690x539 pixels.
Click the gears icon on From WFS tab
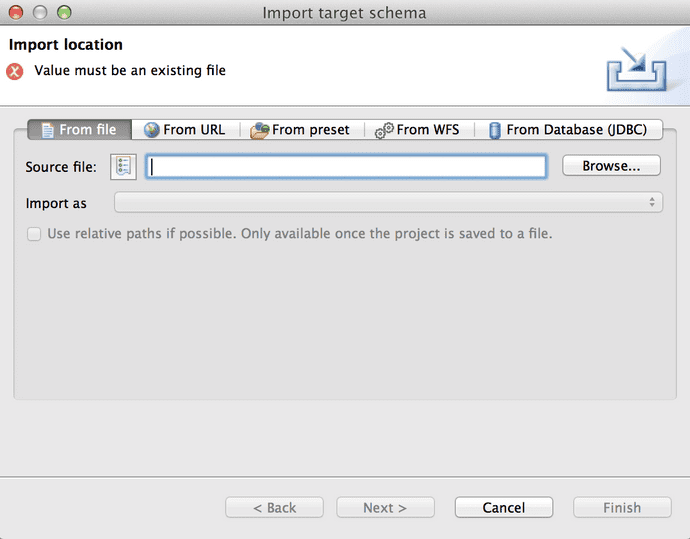[x=384, y=130]
